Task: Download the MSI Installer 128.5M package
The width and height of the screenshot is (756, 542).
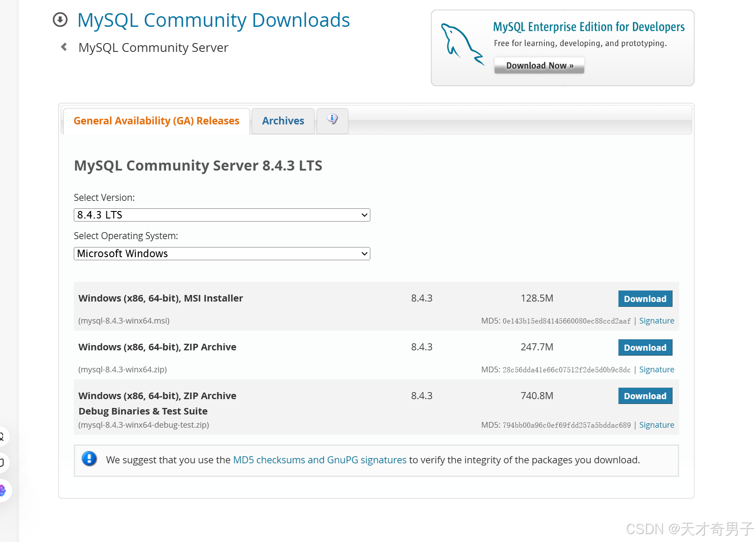Action: [x=645, y=299]
